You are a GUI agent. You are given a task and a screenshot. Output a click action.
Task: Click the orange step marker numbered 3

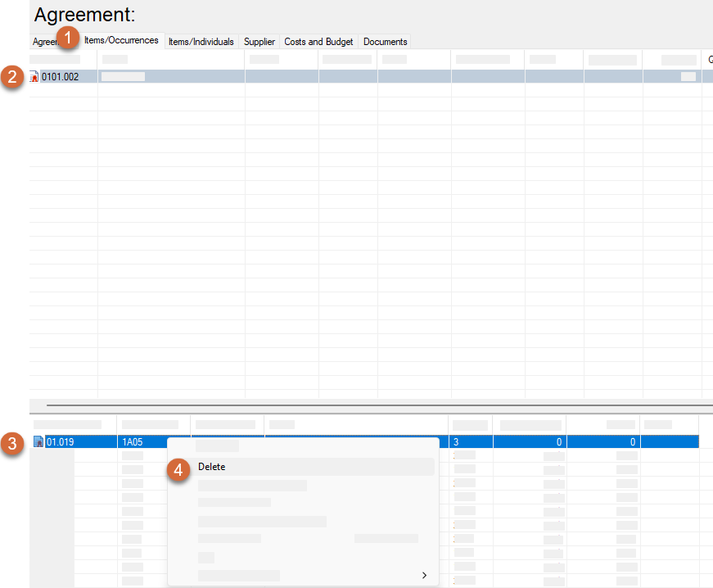pyautogui.click(x=11, y=443)
